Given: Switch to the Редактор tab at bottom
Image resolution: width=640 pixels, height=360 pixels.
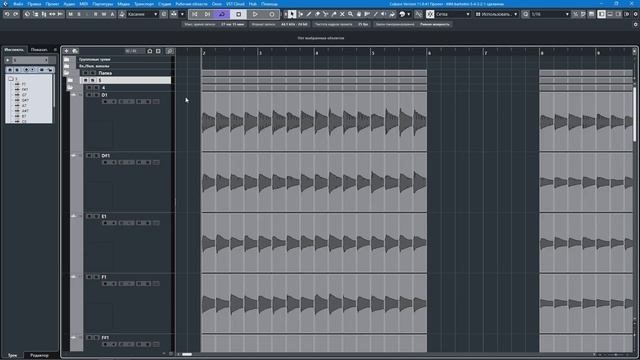Looking at the screenshot, I should tap(40, 356).
